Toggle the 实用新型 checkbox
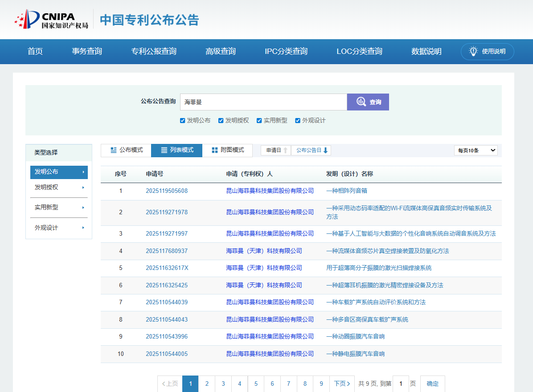 [x=259, y=120]
